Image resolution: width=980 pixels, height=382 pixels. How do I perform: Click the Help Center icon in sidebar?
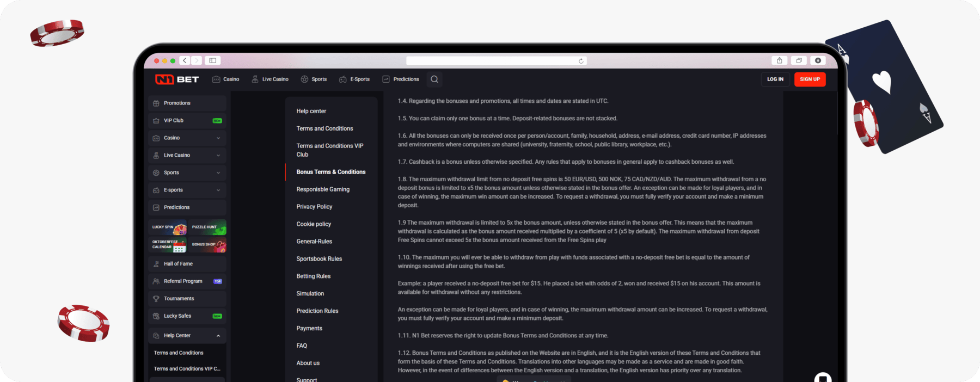(156, 336)
